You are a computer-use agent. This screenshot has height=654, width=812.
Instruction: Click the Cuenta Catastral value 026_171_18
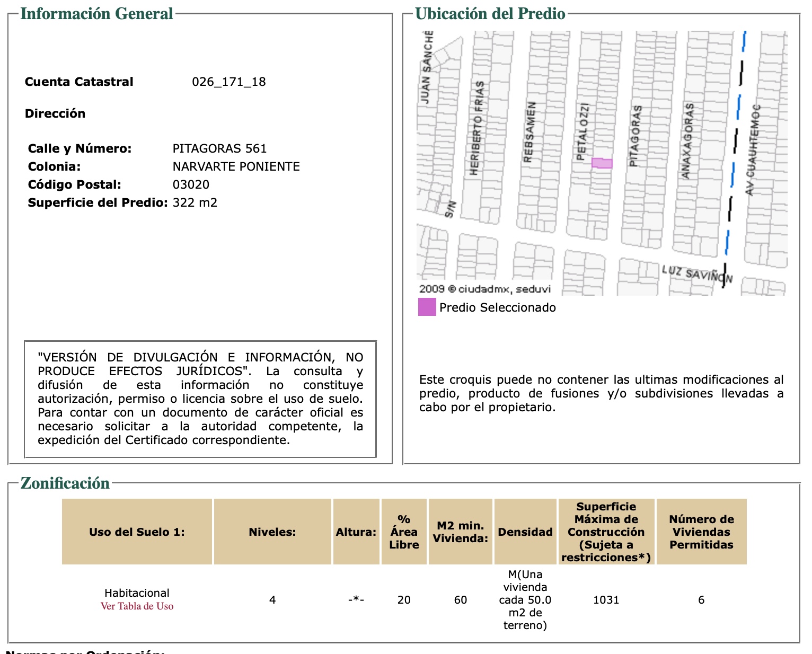228,82
